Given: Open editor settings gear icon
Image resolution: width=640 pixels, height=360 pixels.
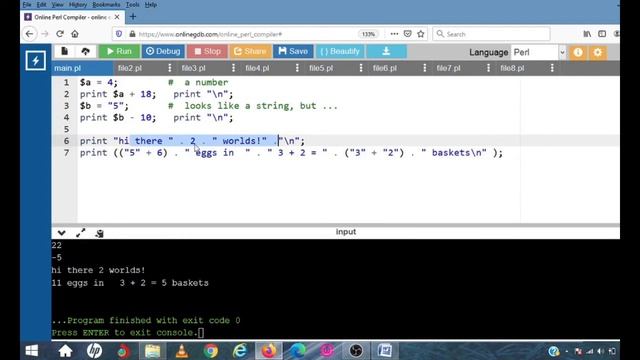Looking at the screenshot, I should coord(598,52).
